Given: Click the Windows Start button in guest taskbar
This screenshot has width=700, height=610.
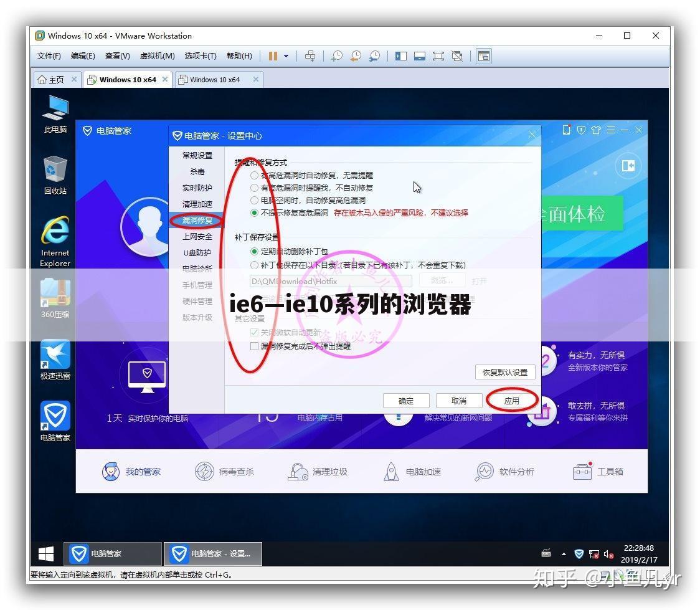Looking at the screenshot, I should [x=46, y=554].
